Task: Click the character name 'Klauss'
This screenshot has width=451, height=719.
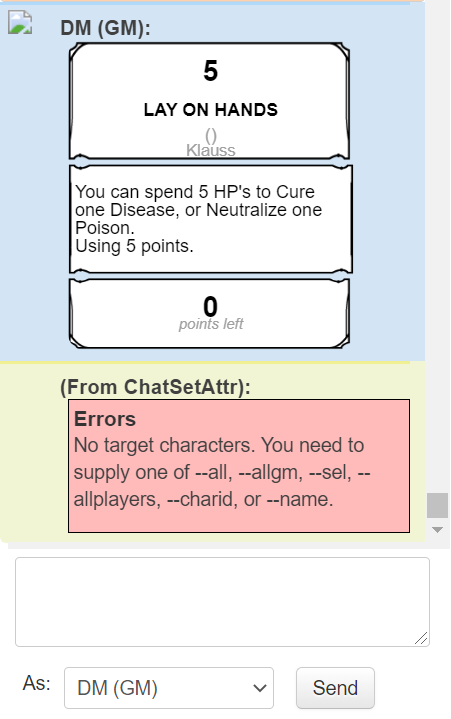Action: [x=210, y=150]
